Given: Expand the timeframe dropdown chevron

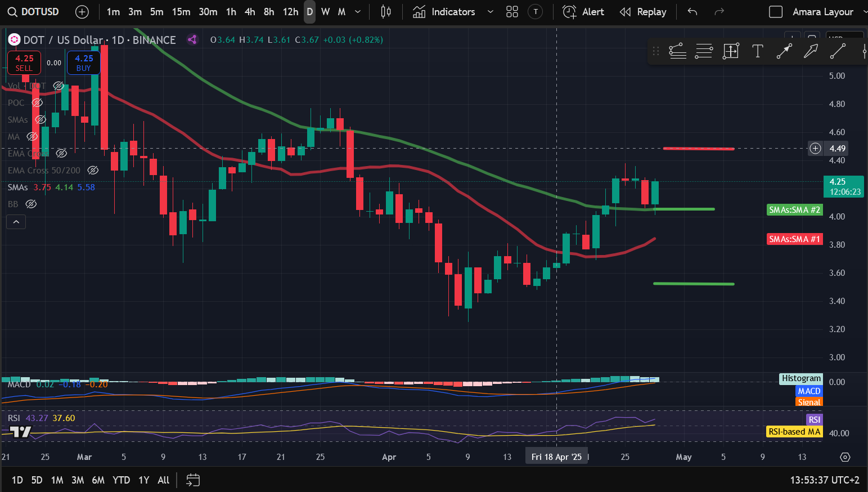Looking at the screenshot, I should pos(358,12).
